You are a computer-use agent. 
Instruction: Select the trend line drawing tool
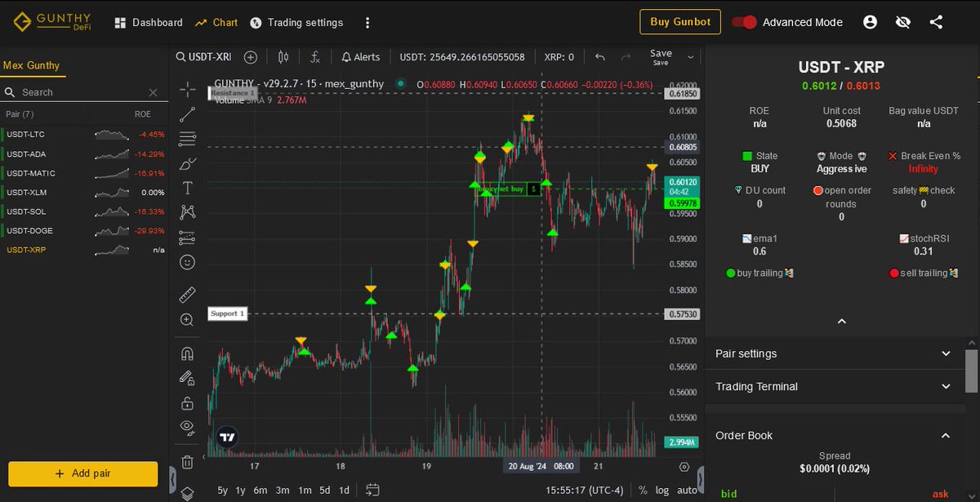pyautogui.click(x=187, y=114)
